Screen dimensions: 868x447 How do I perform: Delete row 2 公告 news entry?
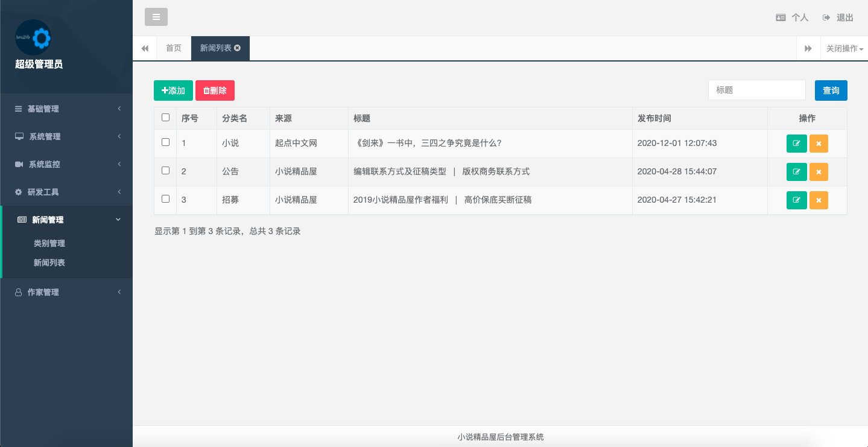(x=819, y=171)
